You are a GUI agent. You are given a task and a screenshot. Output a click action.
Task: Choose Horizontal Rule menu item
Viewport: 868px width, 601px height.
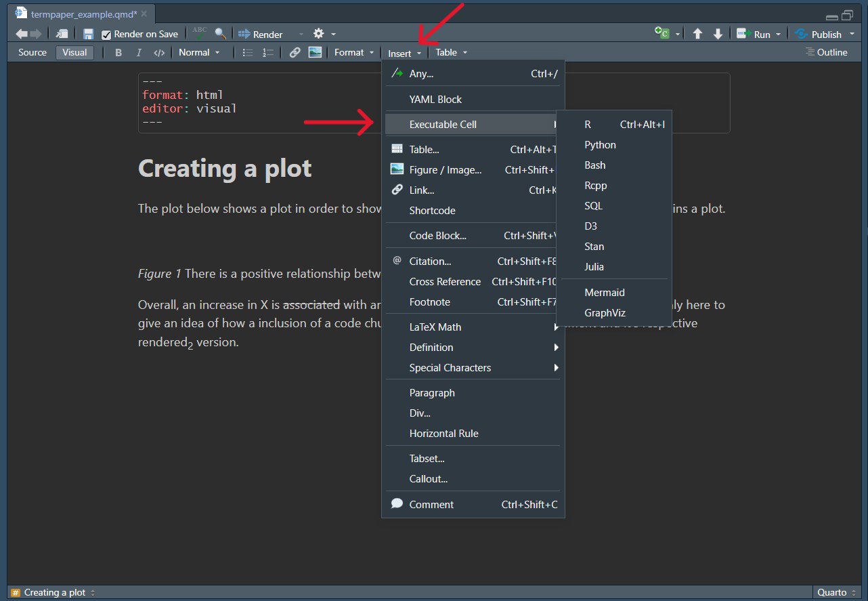pos(473,434)
